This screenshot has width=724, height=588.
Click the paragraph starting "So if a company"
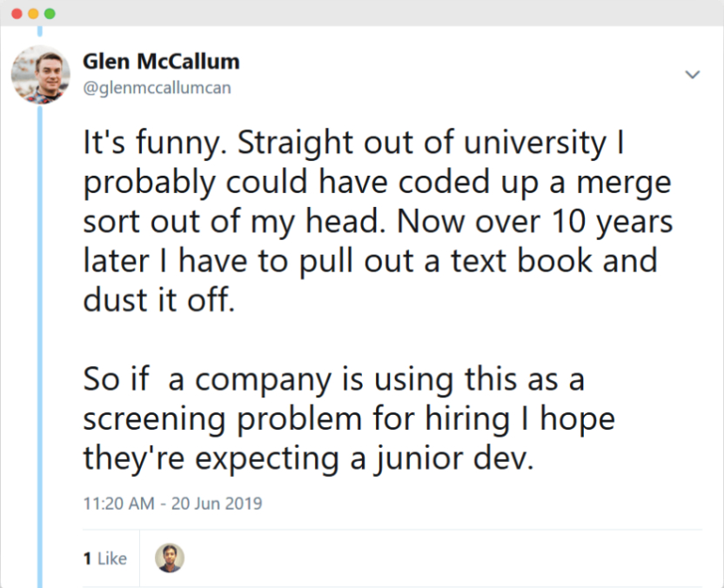(348, 418)
